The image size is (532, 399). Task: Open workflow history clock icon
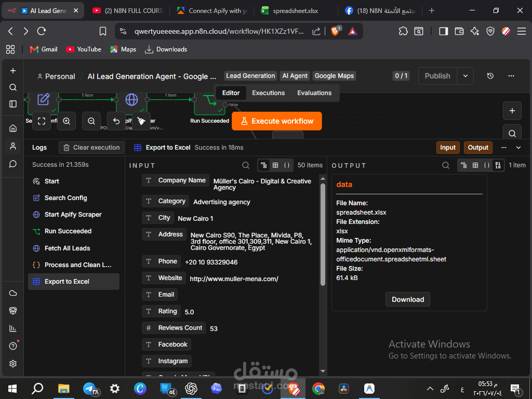[x=490, y=76]
